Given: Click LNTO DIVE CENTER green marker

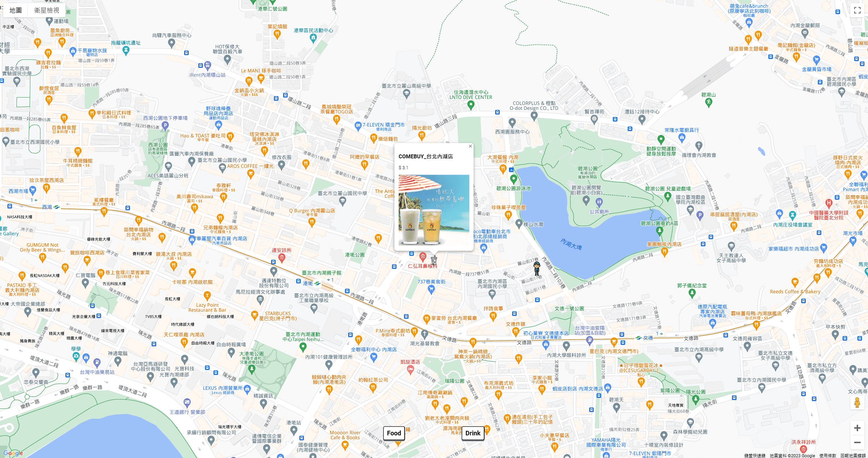Looking at the screenshot, I should [x=471, y=105].
